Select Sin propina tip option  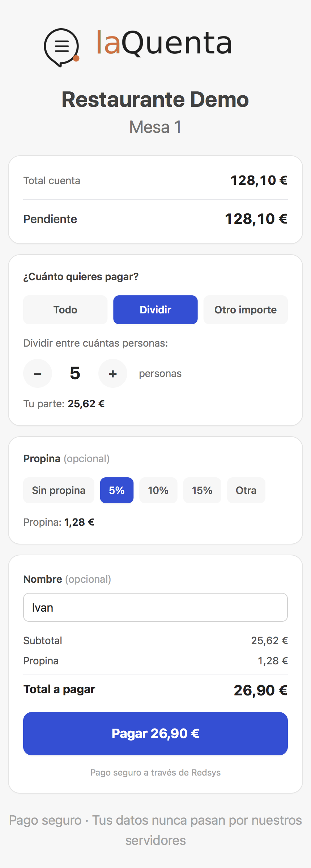pos(59,490)
